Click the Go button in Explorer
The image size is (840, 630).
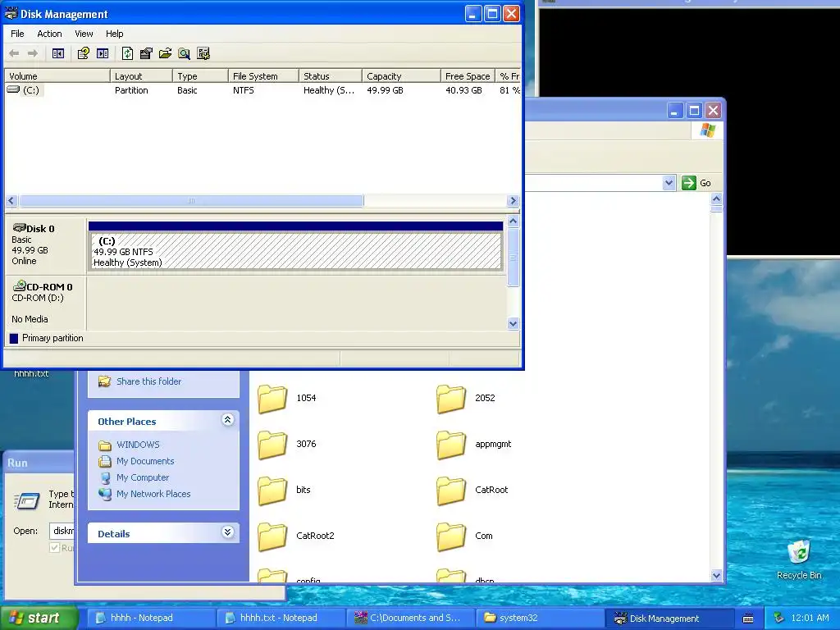click(x=696, y=183)
